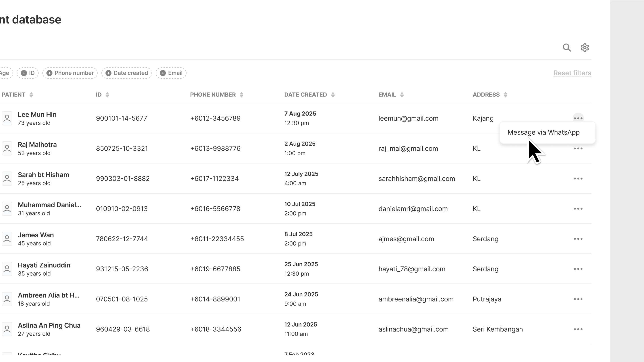
Task: Click ID 070501-08-1025
Action: [122, 299]
